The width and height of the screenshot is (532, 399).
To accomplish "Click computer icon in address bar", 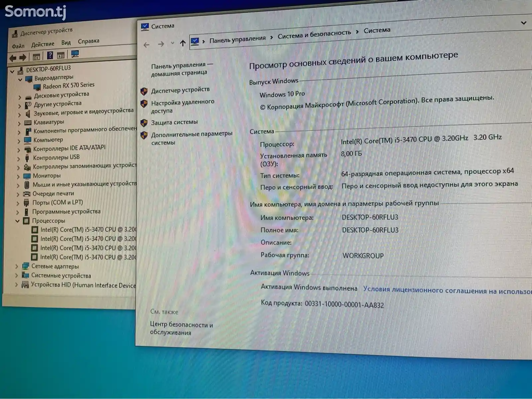I will (195, 42).
